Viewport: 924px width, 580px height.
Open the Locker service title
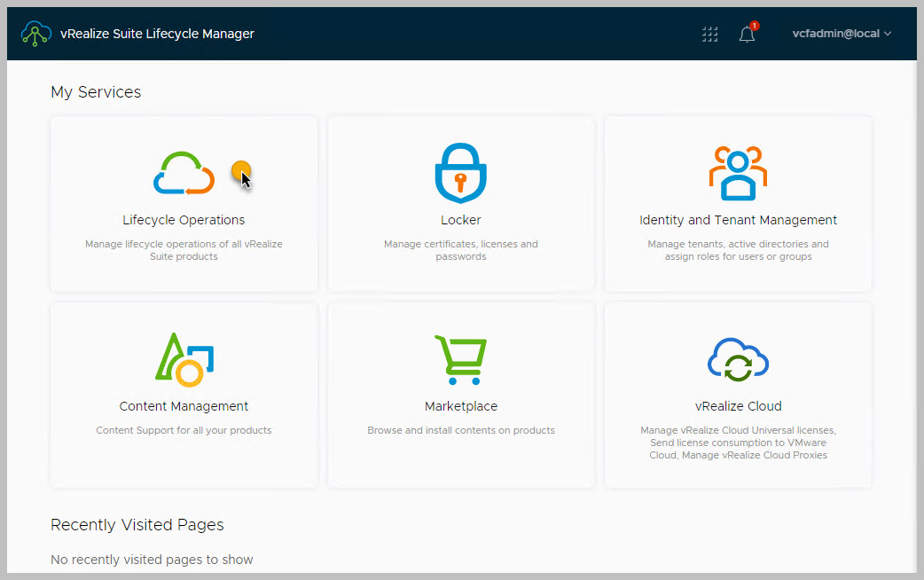461,220
